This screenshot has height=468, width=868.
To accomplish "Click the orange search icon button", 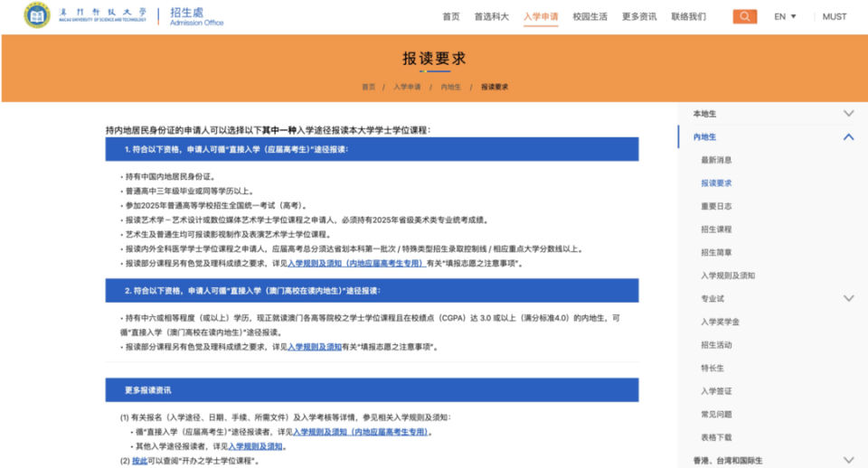I will 744,16.
